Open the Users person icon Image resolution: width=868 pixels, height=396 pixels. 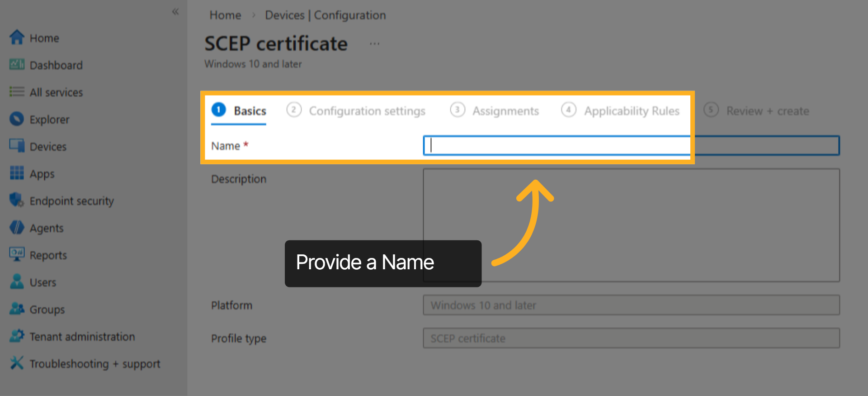(x=17, y=281)
